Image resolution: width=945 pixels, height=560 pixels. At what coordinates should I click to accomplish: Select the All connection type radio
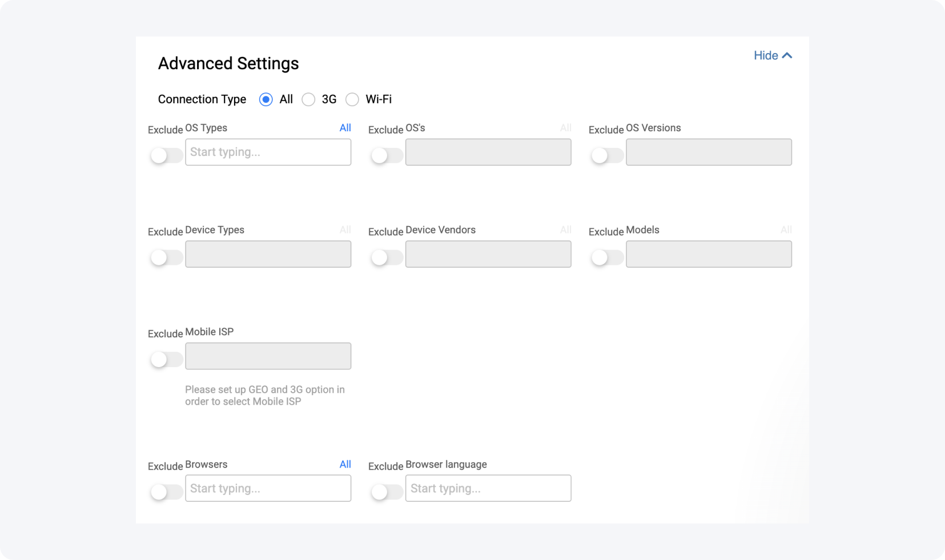(x=266, y=99)
